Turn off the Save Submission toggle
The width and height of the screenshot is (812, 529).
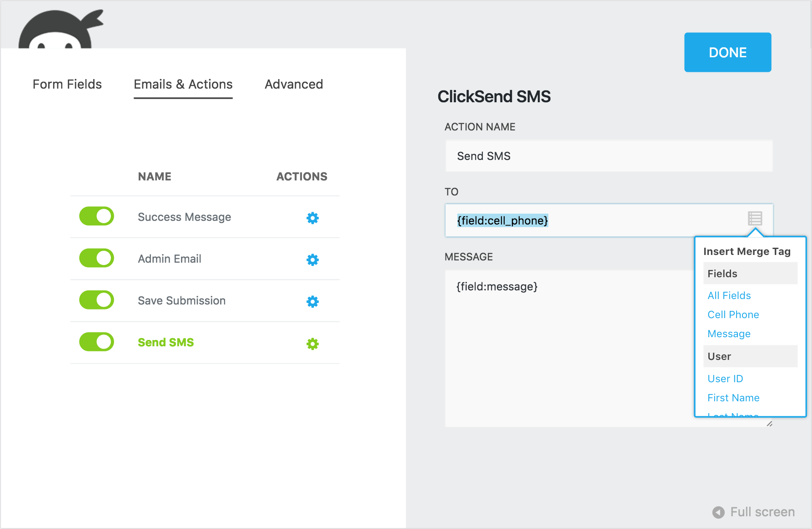tap(97, 300)
